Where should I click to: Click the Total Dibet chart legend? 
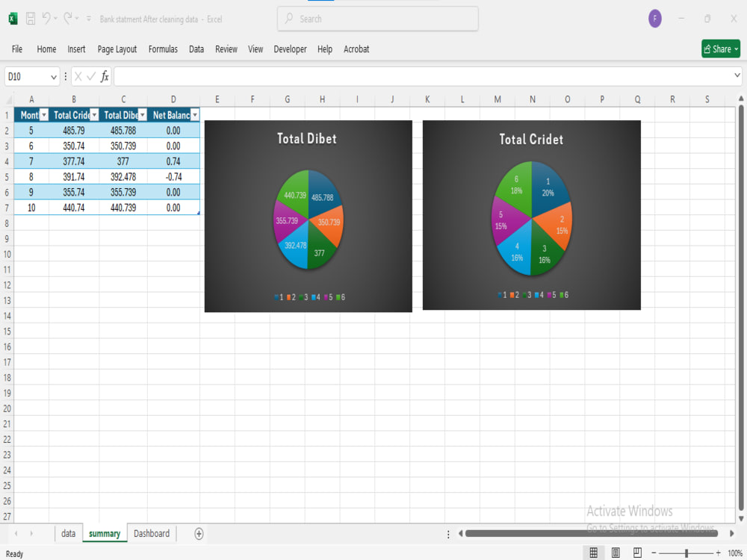click(x=309, y=297)
